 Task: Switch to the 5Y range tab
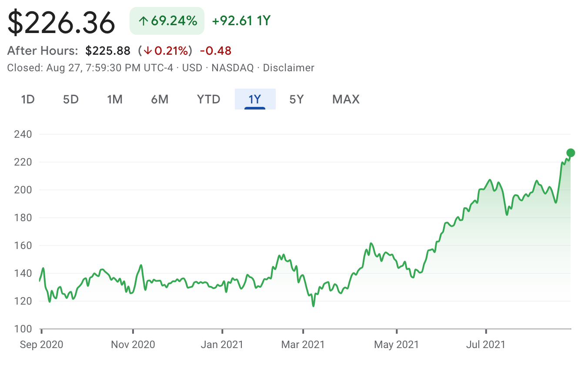297,100
